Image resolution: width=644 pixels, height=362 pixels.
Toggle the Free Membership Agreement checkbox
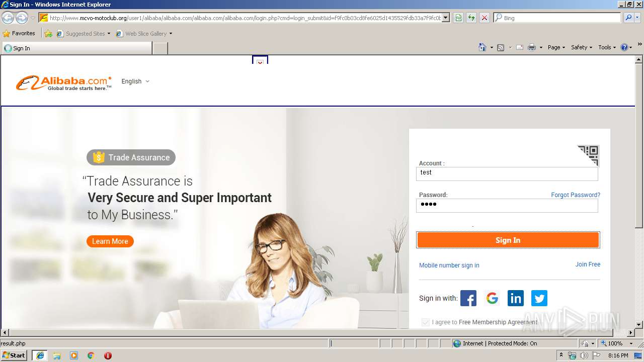pos(426,322)
